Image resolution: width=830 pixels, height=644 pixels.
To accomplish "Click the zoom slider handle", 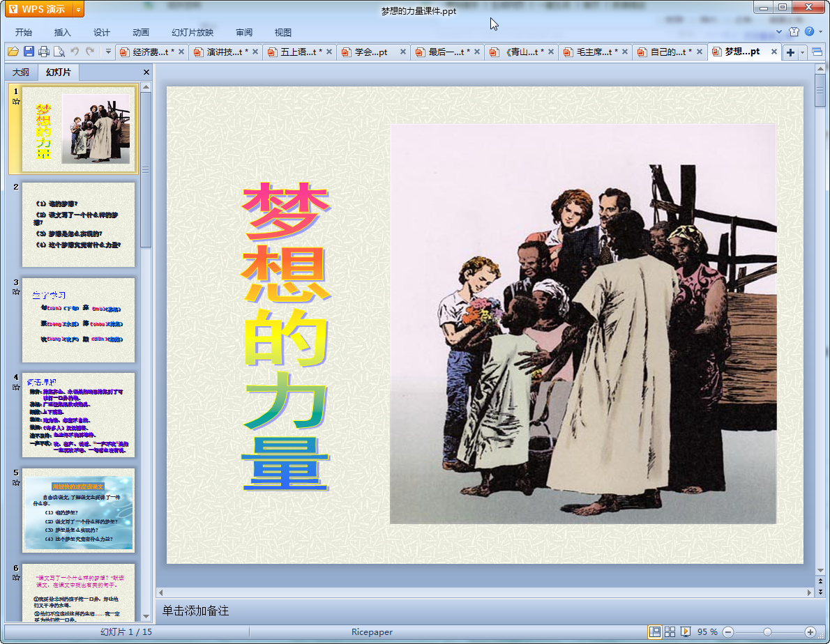I will pyautogui.click(x=767, y=631).
